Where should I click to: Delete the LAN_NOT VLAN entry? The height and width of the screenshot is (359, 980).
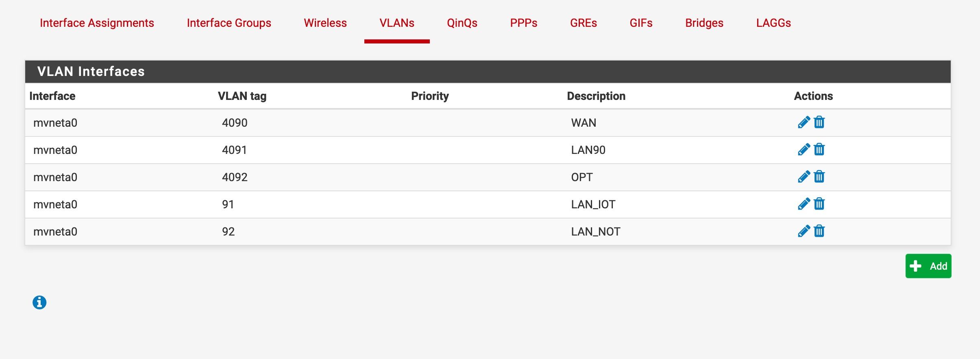click(x=819, y=231)
